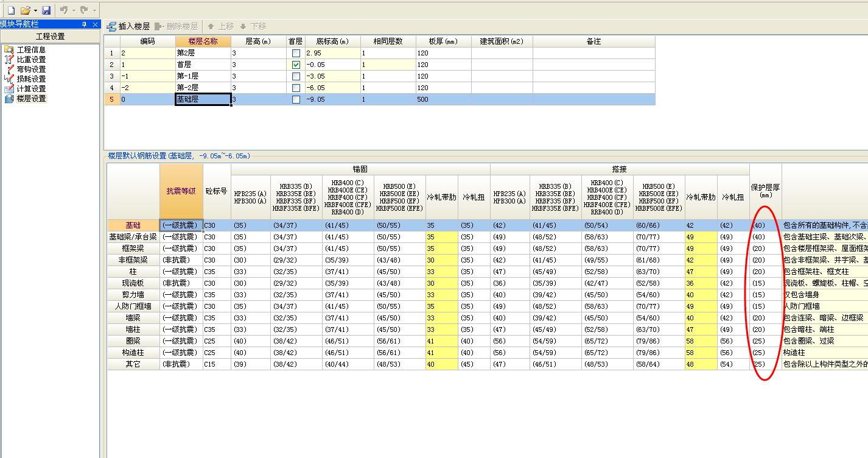The height and width of the screenshot is (458, 868).
Task: Click the 底标高 cell showing 2.95
Action: pos(332,53)
